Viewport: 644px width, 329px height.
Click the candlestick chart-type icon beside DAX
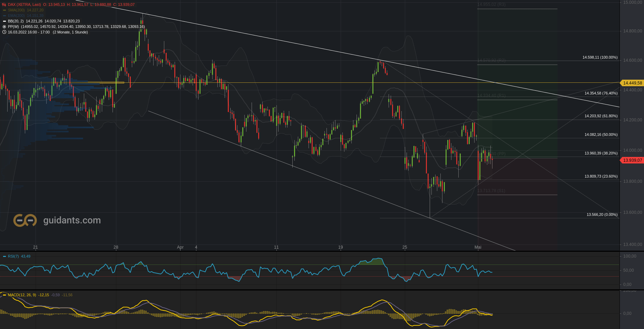pos(4,4)
